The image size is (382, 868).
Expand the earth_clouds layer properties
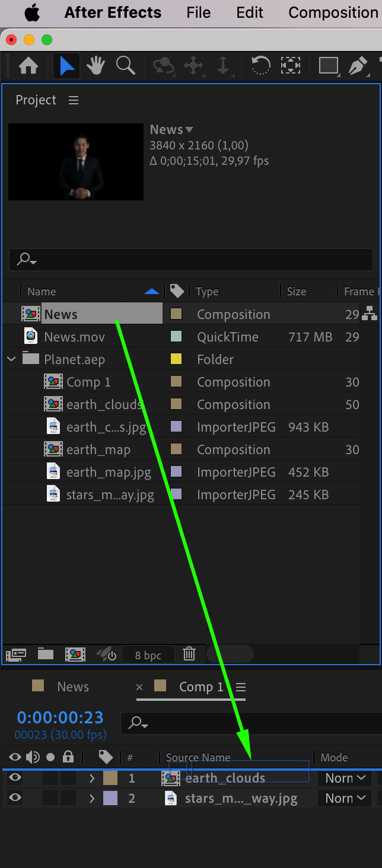click(92, 778)
